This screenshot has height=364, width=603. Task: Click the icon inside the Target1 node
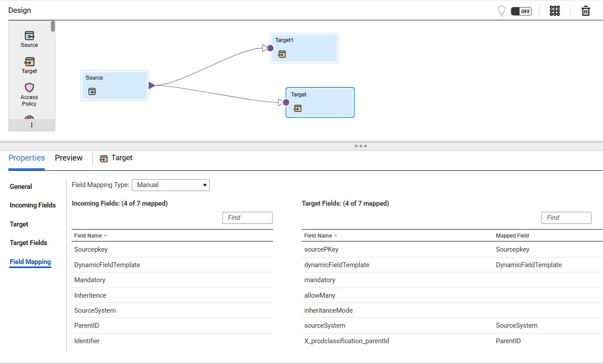(x=282, y=54)
